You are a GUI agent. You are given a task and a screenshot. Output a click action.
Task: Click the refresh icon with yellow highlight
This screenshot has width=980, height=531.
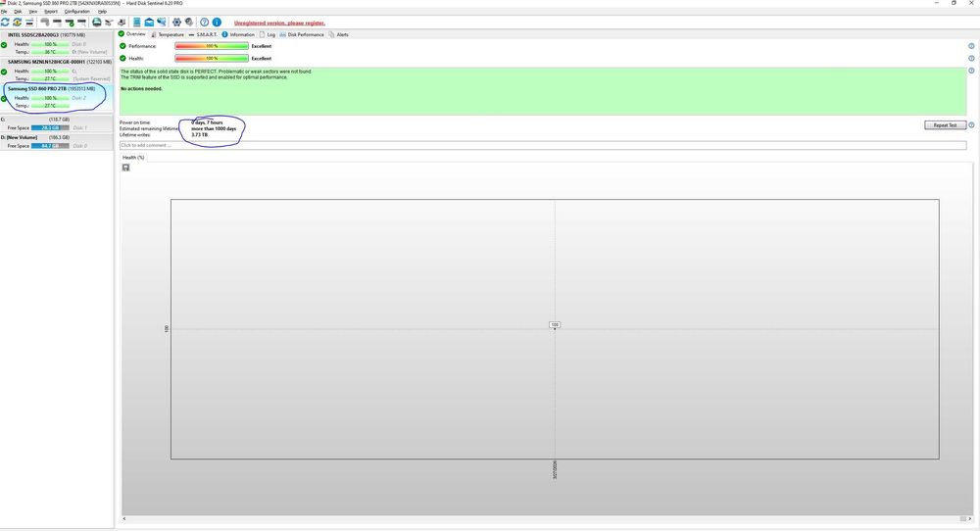coord(17,22)
